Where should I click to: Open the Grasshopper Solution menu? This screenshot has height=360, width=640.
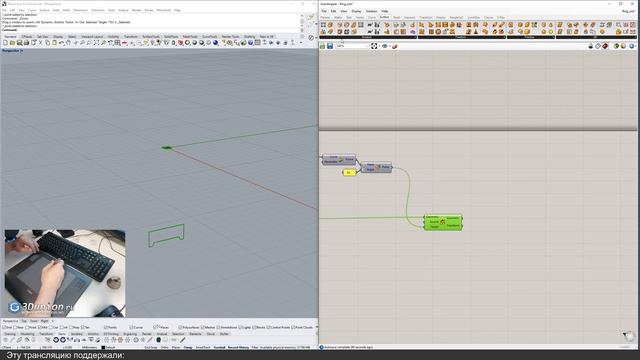371,11
